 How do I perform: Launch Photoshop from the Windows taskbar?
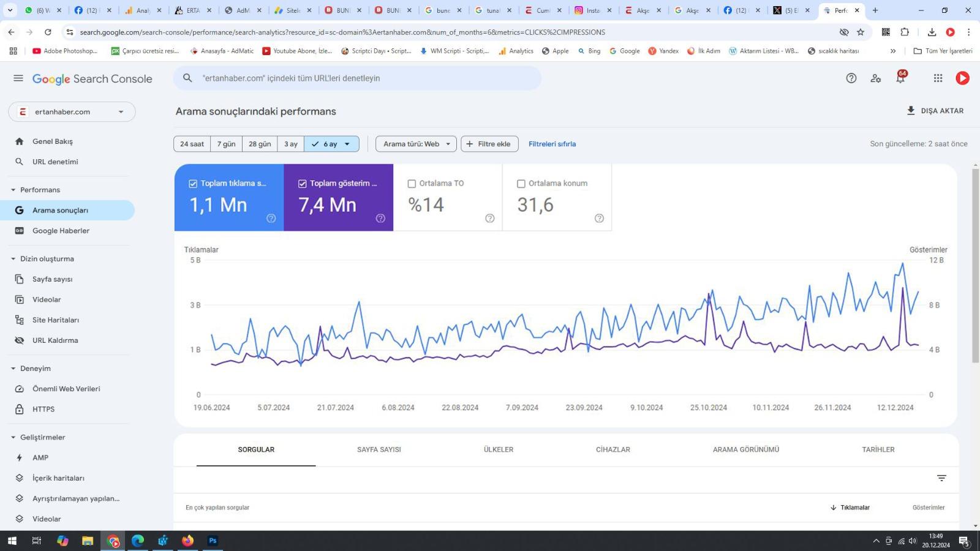[213, 541]
